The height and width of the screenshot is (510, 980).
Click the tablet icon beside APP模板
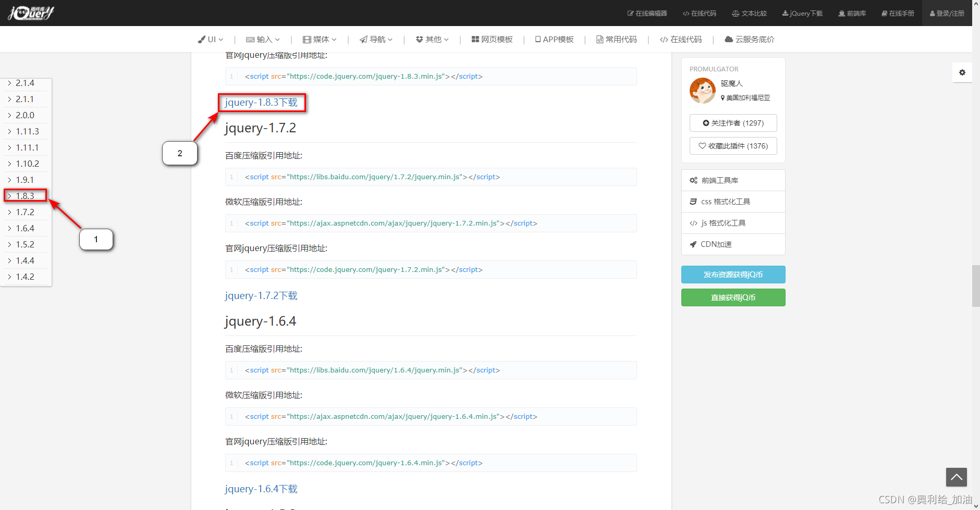(x=538, y=39)
